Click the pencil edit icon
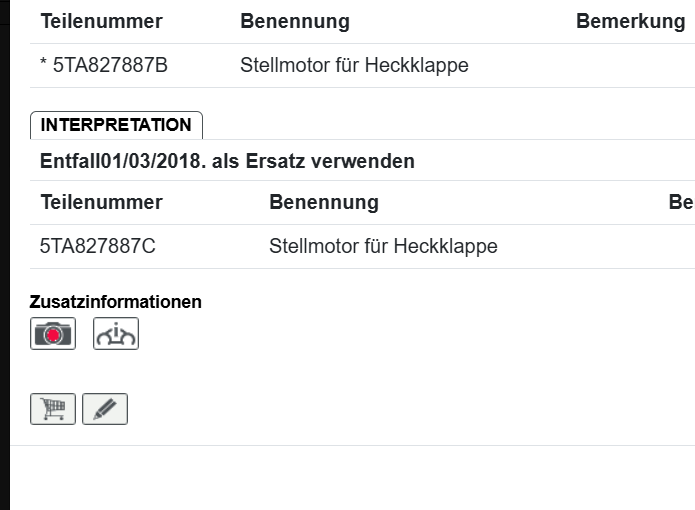The height and width of the screenshot is (510, 695). coord(105,409)
